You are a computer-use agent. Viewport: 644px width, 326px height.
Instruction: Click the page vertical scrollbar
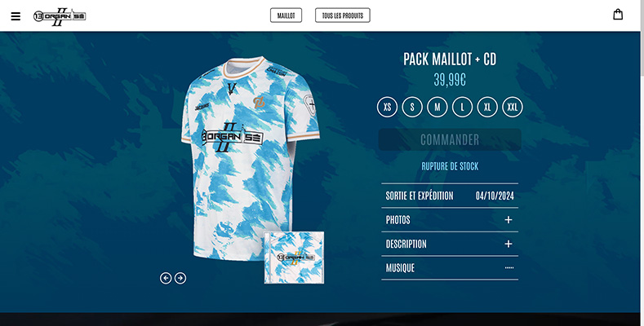pyautogui.click(x=642, y=163)
